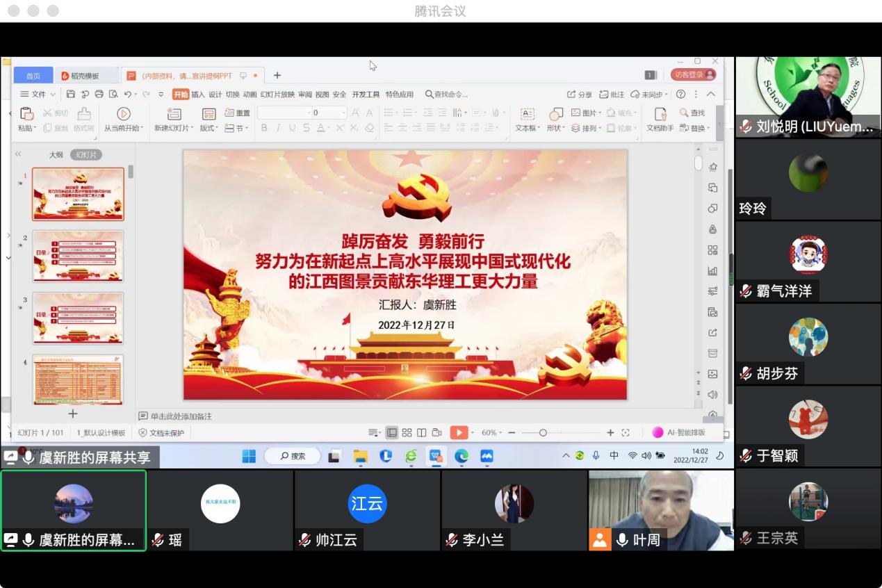
Task: Click the Windows Start button on taskbar
Action: tap(249, 456)
